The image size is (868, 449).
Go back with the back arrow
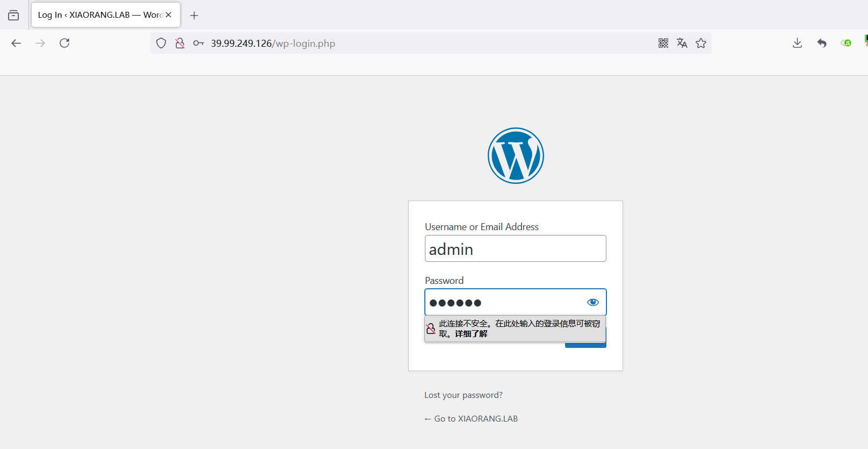(x=16, y=43)
